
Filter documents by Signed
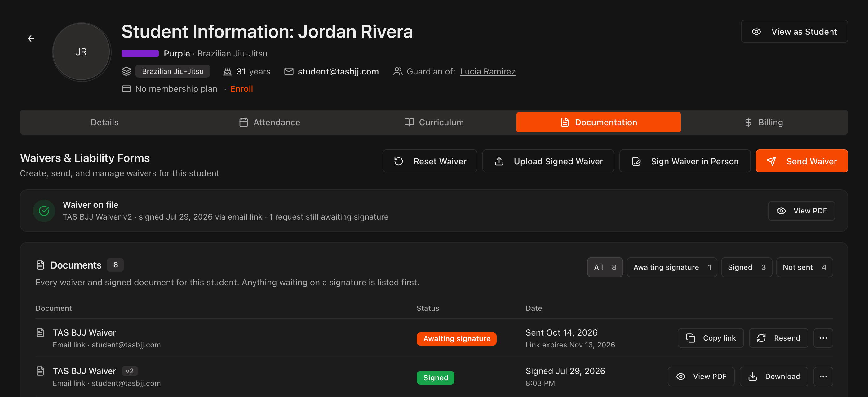click(x=746, y=267)
